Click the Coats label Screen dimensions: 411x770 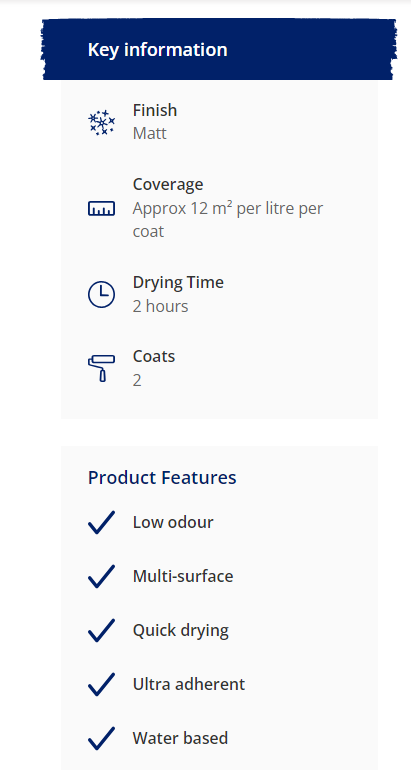point(154,356)
